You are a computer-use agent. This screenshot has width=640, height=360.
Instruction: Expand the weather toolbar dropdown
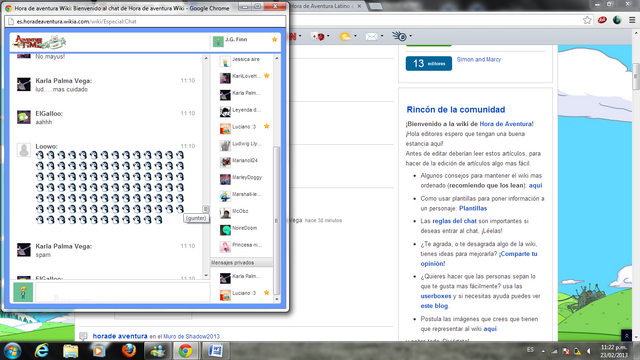[355, 36]
